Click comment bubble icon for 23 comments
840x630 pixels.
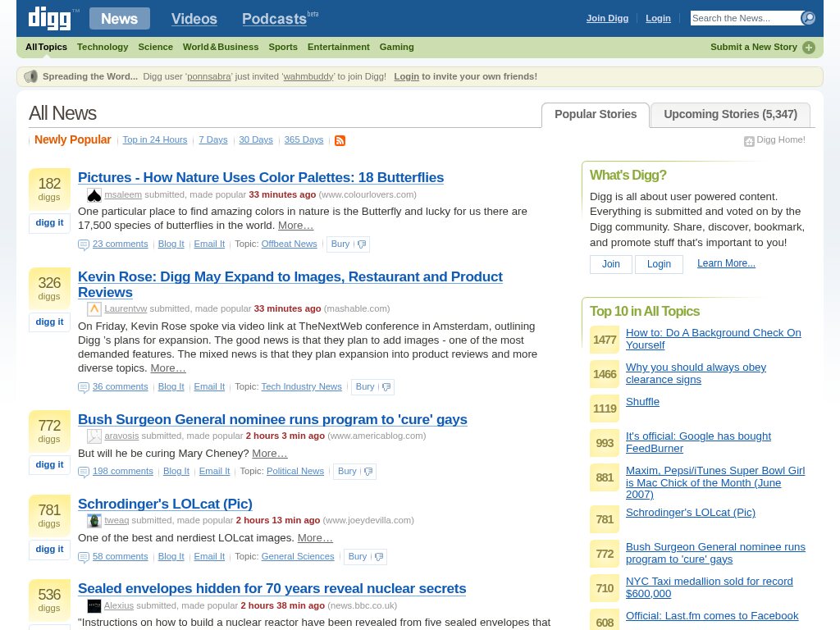click(x=84, y=244)
